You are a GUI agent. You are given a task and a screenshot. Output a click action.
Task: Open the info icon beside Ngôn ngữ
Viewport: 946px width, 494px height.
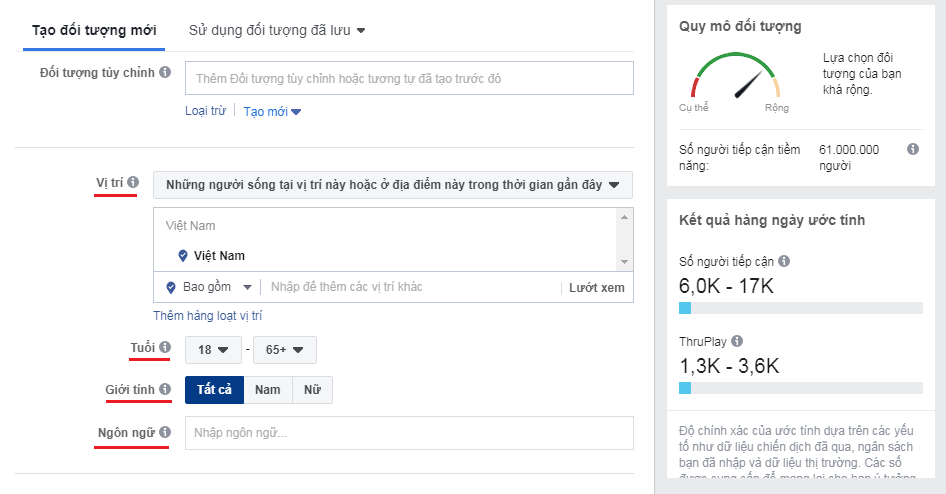point(165,432)
